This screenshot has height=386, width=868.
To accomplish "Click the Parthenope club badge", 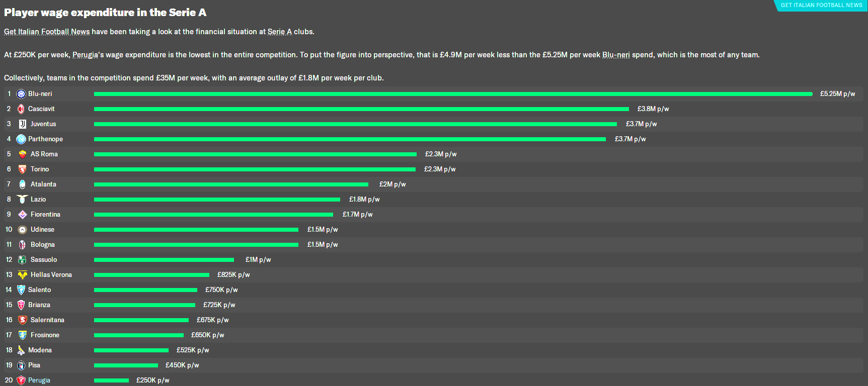I will [x=21, y=139].
